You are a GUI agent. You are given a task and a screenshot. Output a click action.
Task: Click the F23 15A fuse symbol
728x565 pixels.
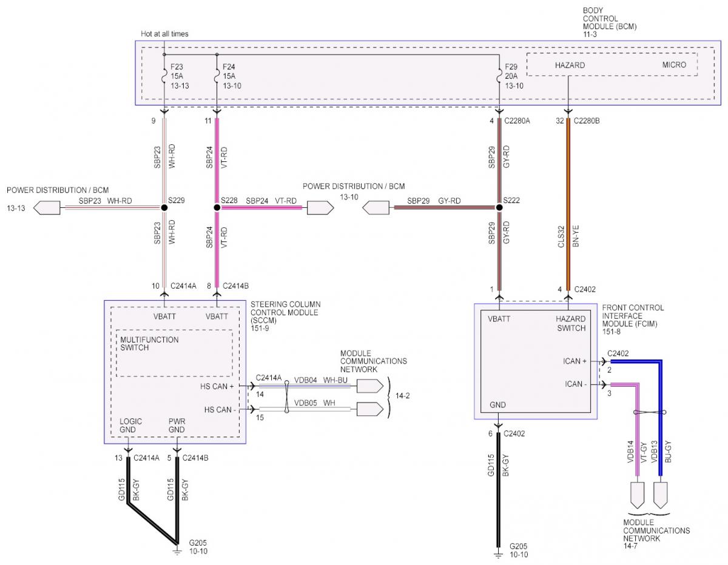click(x=164, y=77)
